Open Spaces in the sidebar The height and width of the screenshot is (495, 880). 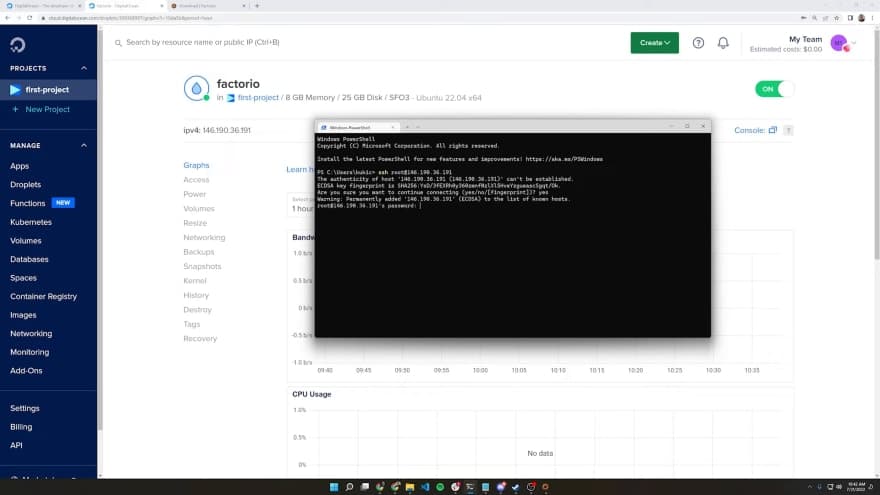(23, 278)
